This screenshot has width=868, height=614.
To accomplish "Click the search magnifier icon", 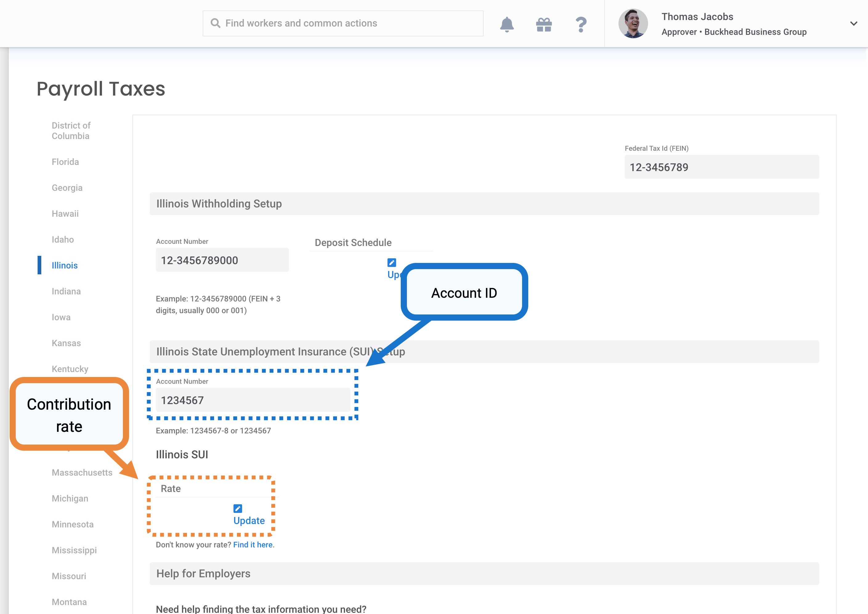I will point(216,23).
